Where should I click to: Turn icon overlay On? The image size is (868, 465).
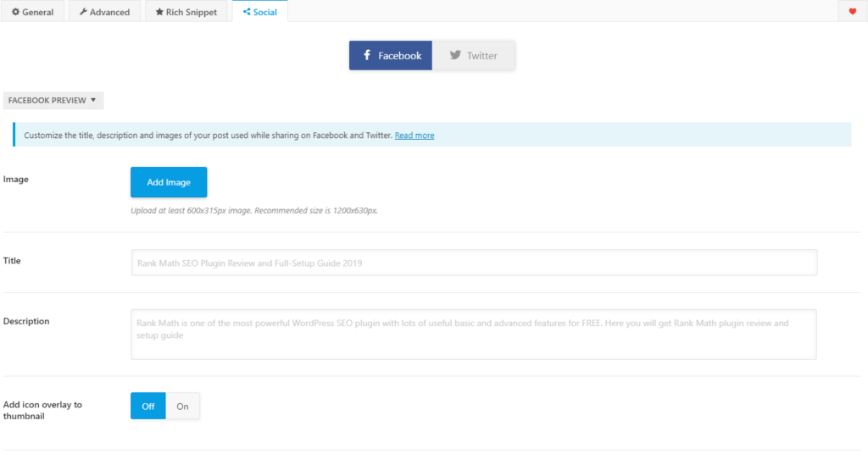pos(183,406)
